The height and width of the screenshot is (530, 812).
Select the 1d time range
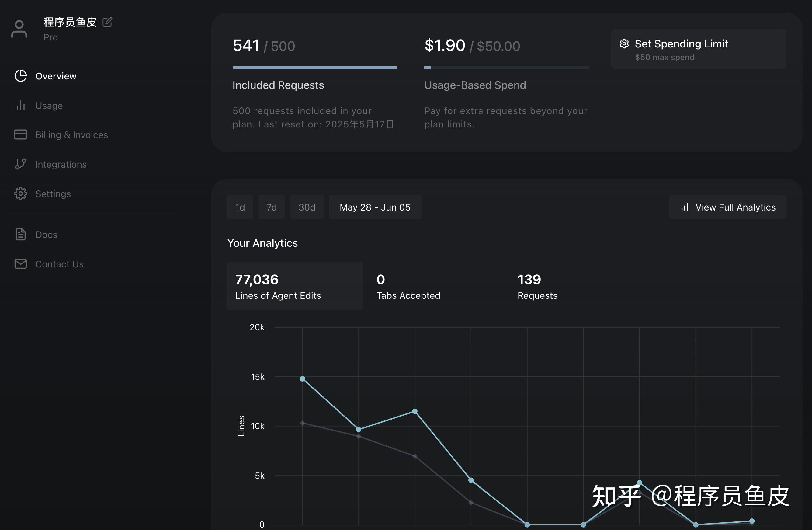point(240,207)
